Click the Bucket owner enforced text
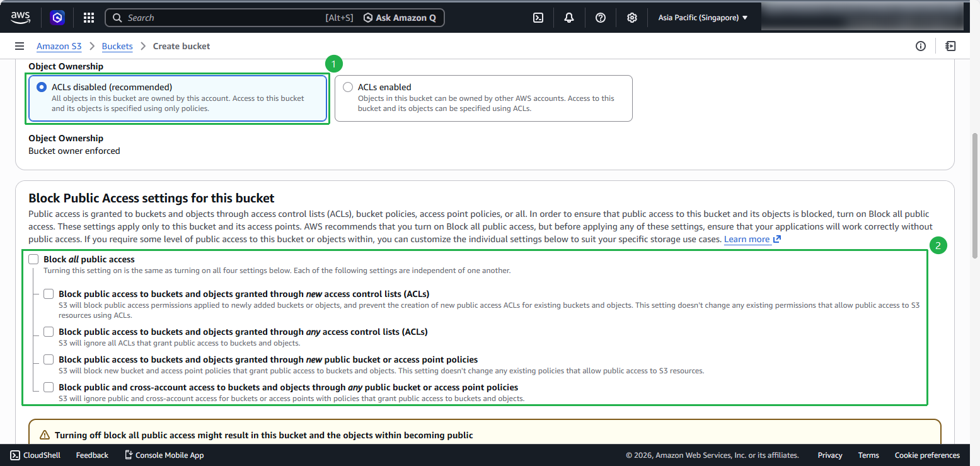 [x=74, y=151]
